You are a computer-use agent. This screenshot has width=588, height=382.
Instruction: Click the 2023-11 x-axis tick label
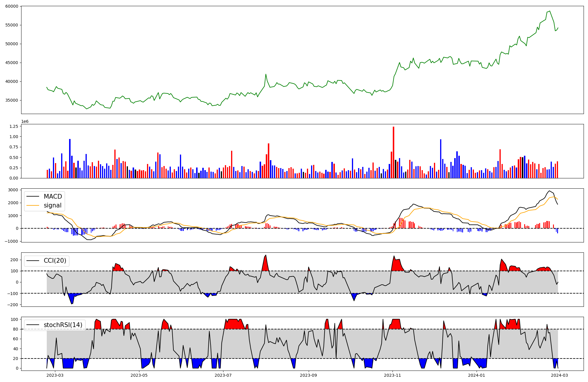(x=392, y=375)
